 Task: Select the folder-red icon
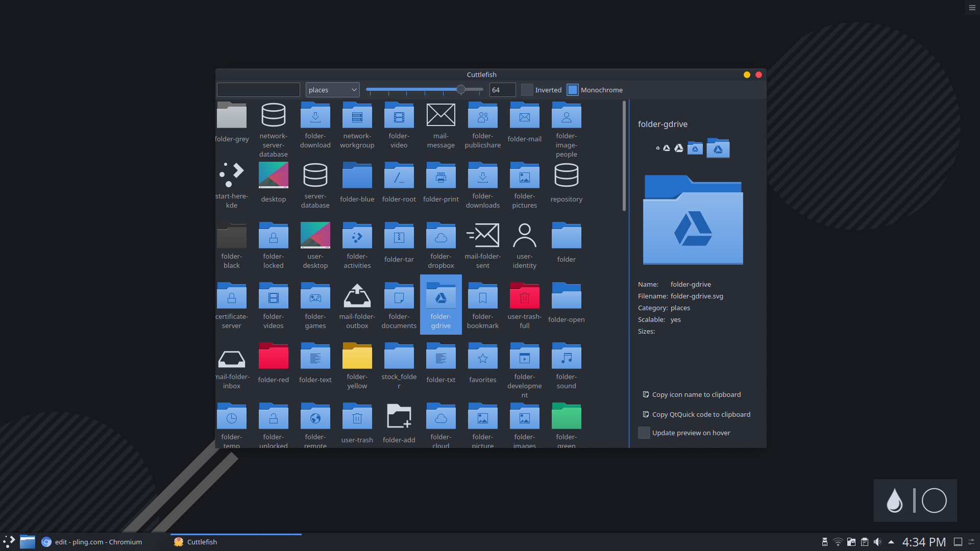(x=274, y=356)
